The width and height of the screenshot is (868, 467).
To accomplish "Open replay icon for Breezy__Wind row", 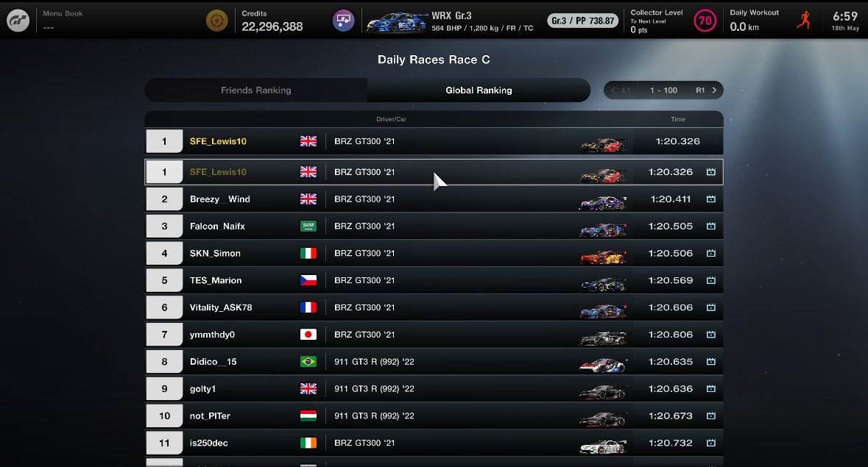I will point(710,199).
